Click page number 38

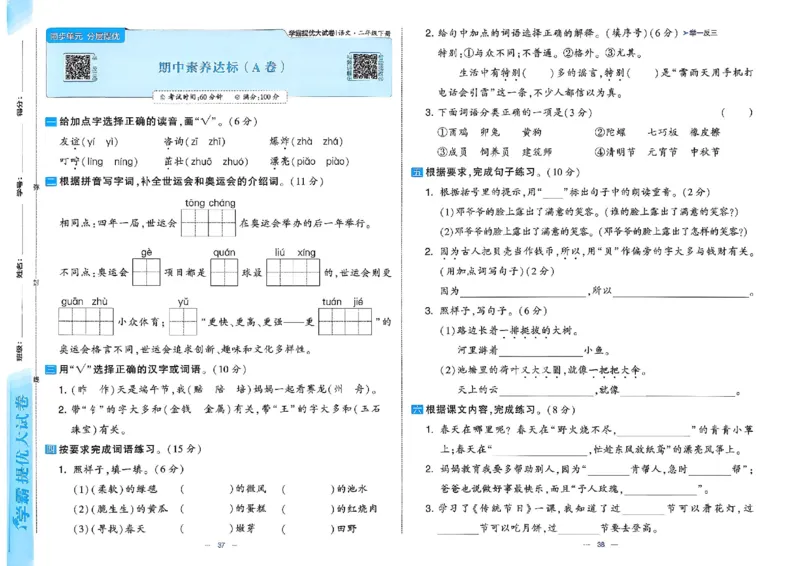(x=601, y=545)
